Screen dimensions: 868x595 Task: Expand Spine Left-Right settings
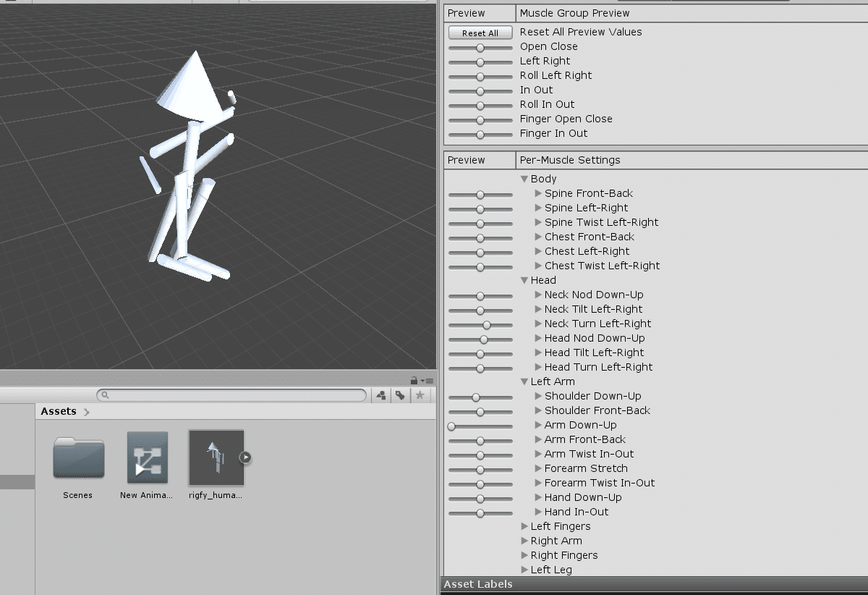(x=538, y=208)
